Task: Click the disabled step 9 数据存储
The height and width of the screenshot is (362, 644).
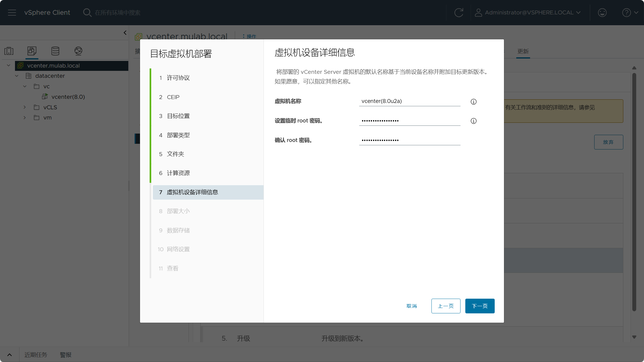Action: pyautogui.click(x=178, y=230)
